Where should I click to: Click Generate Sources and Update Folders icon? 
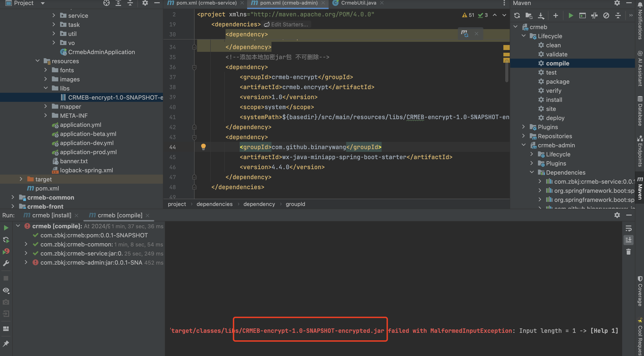coord(529,15)
